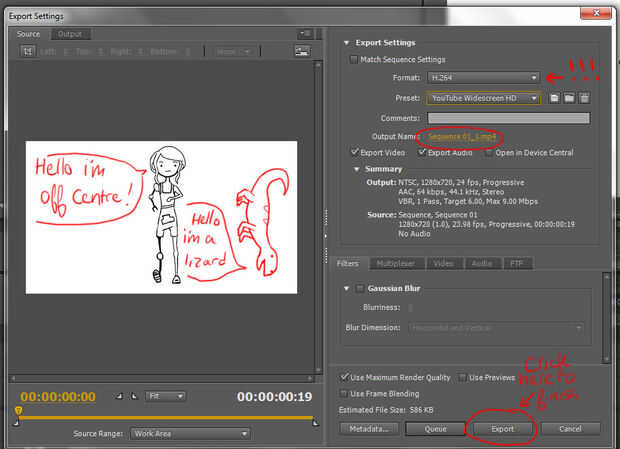Click the playhead marker on timeline
The image size is (620, 449).
point(18,411)
